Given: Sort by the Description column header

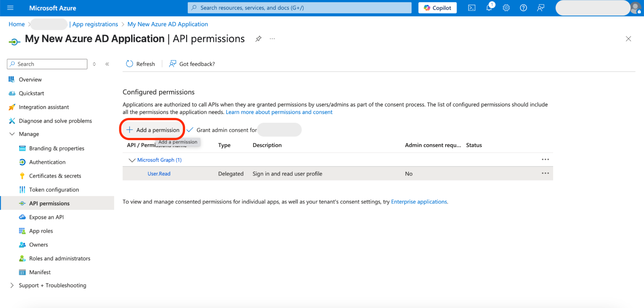Looking at the screenshot, I should 267,145.
